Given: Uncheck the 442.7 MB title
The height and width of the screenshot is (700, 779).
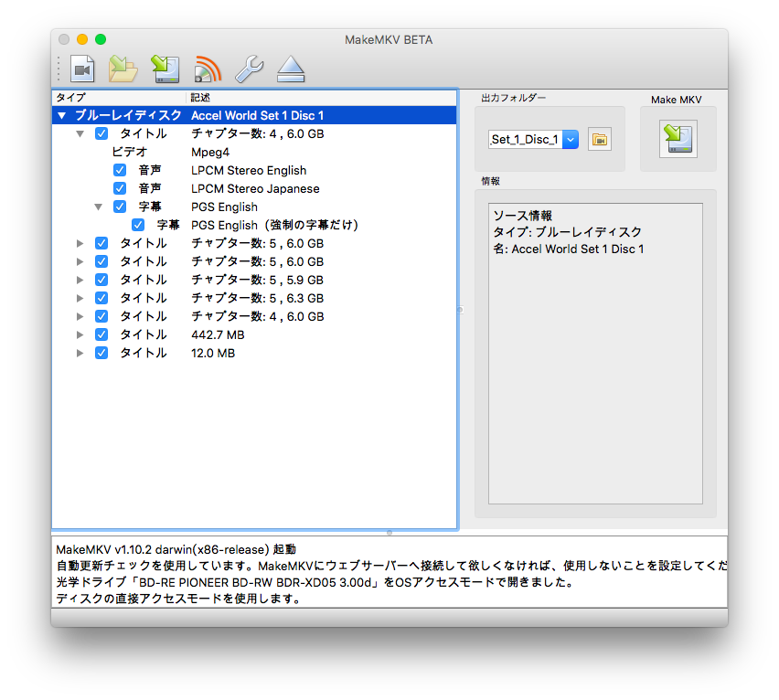Looking at the screenshot, I should click(x=101, y=335).
